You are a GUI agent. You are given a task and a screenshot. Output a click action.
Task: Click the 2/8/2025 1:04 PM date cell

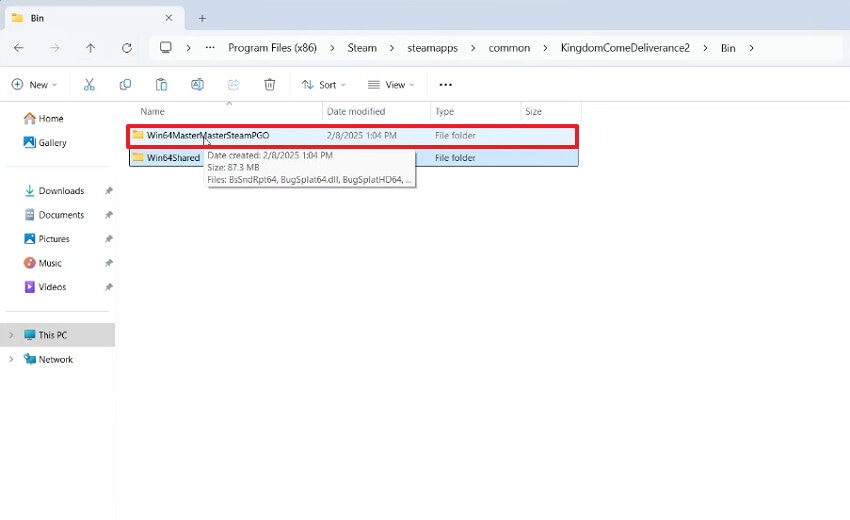(x=362, y=136)
